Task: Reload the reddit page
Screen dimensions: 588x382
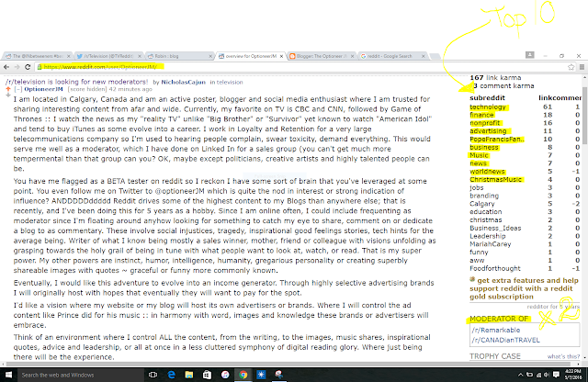Action: tap(28, 67)
